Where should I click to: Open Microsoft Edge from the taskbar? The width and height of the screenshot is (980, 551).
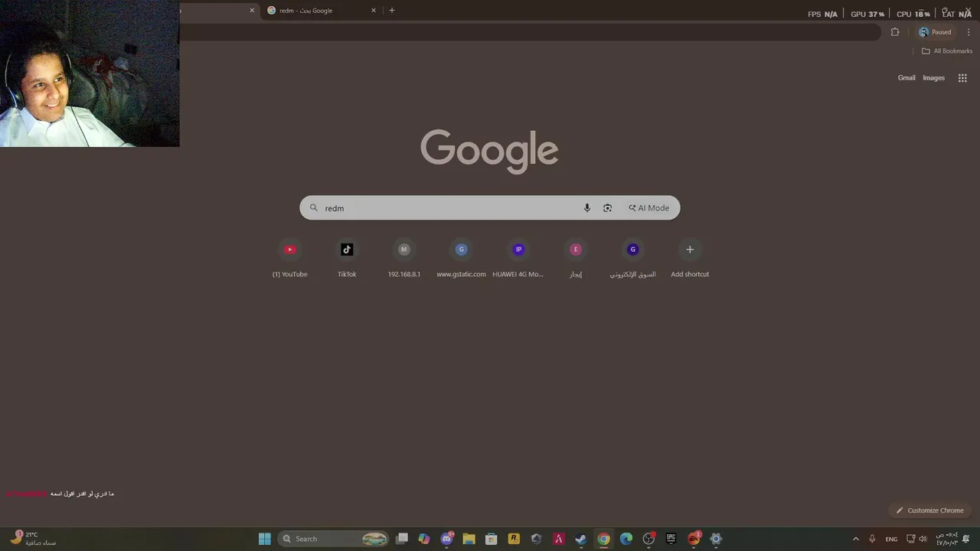(626, 539)
